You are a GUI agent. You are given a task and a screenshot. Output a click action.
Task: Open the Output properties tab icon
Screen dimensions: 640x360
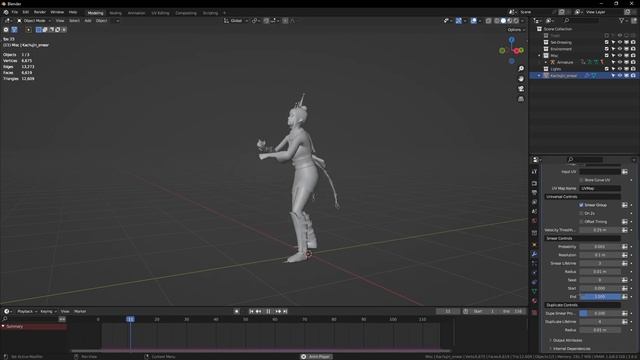click(x=534, y=192)
